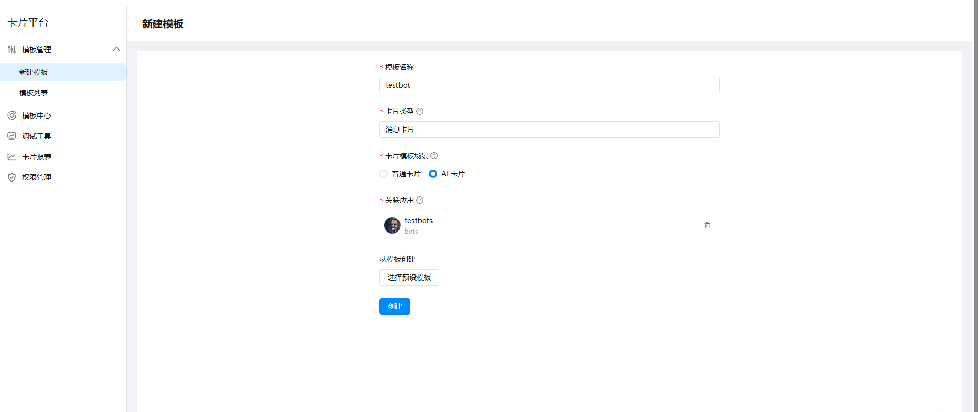Click the bots subtitle text

pos(411,232)
